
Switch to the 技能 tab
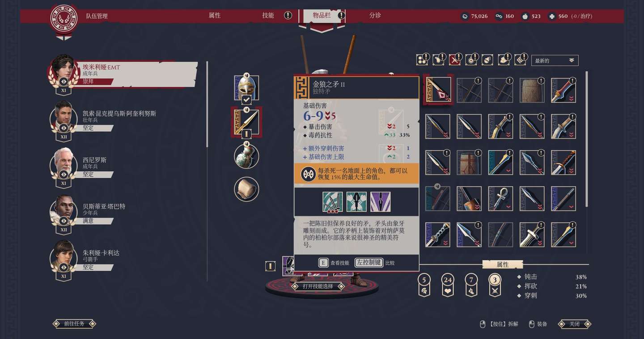pos(268,16)
